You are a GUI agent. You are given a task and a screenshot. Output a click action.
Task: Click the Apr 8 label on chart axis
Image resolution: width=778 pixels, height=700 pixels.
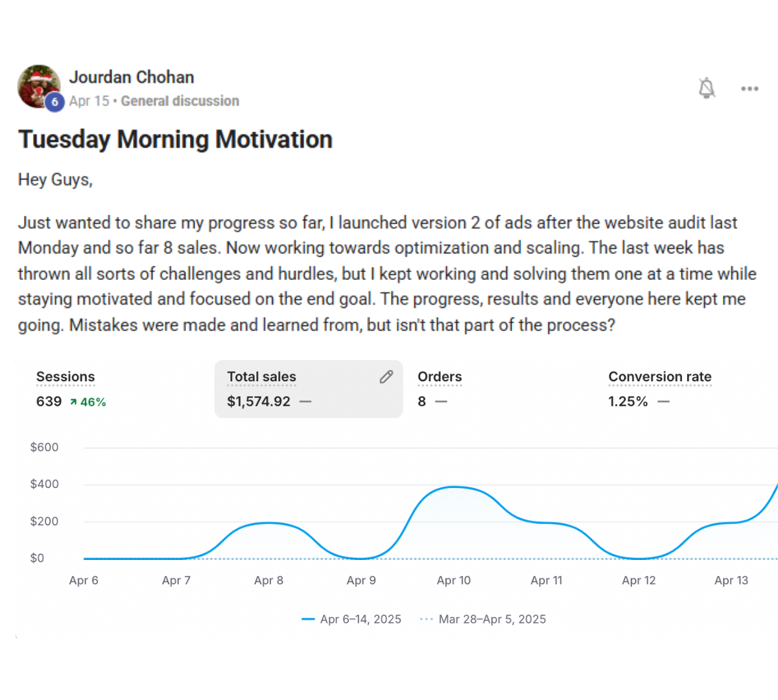point(268,580)
